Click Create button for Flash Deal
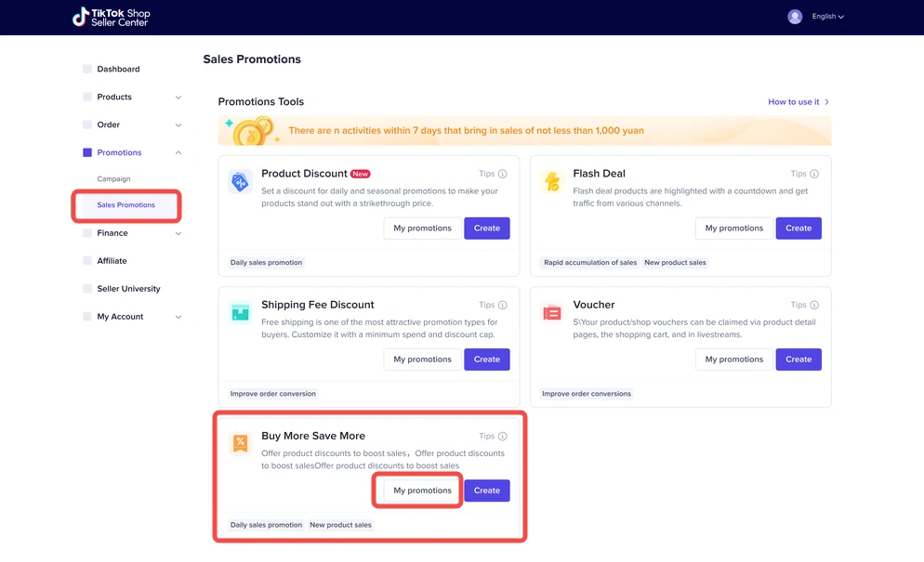The width and height of the screenshot is (924, 562). tap(799, 229)
